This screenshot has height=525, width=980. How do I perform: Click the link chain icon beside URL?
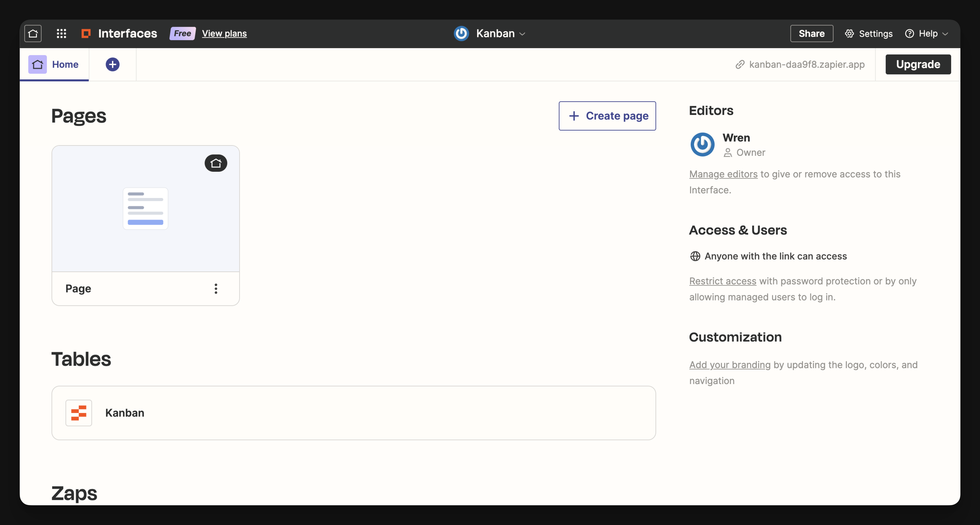pos(740,64)
